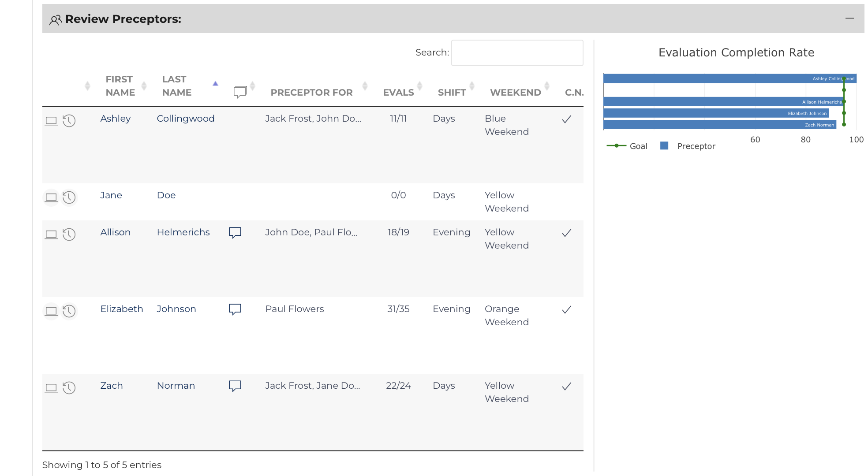
Task: Open Norman last name link
Action: pos(176,386)
